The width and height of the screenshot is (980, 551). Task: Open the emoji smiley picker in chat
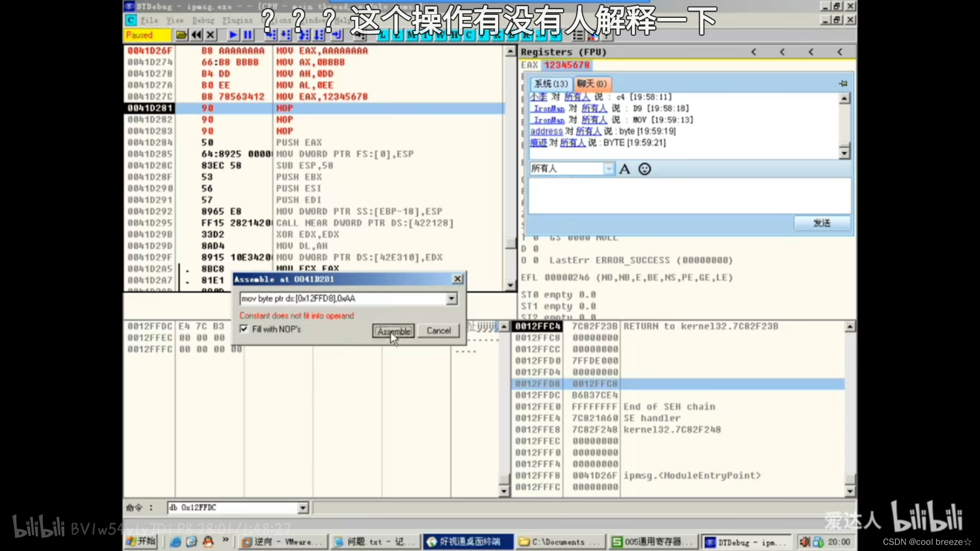tap(645, 169)
